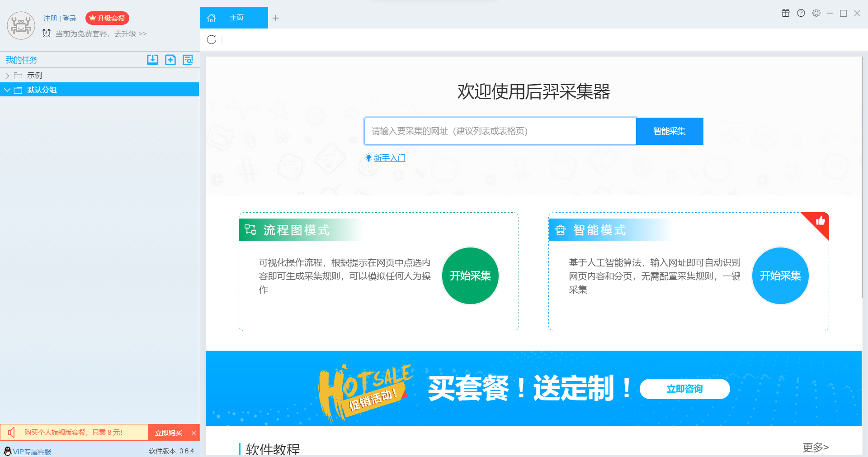This screenshot has height=457, width=868.
Task: Click the 软件教程 section heading
Action: pos(273,449)
